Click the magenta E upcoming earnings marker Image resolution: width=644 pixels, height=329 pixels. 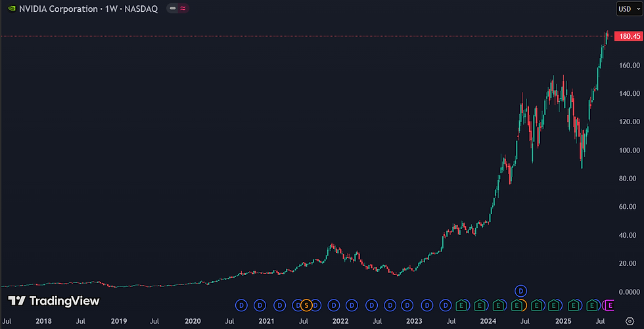(610, 305)
